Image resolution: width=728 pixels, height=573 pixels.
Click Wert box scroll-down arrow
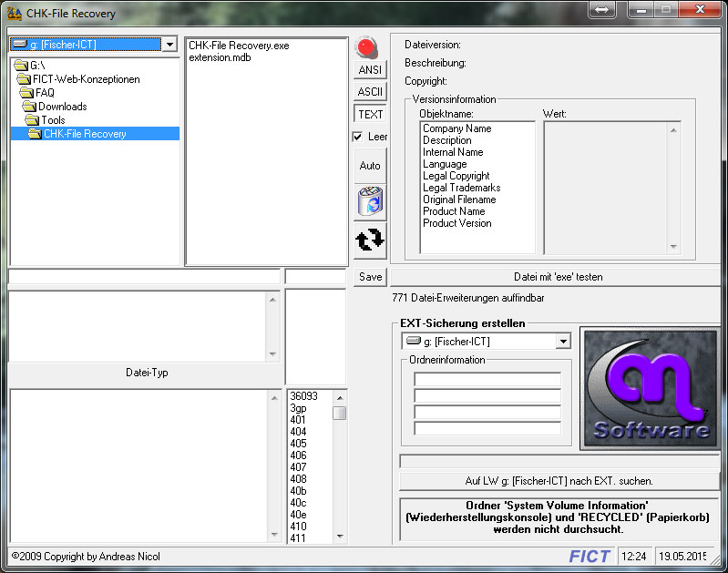673,247
